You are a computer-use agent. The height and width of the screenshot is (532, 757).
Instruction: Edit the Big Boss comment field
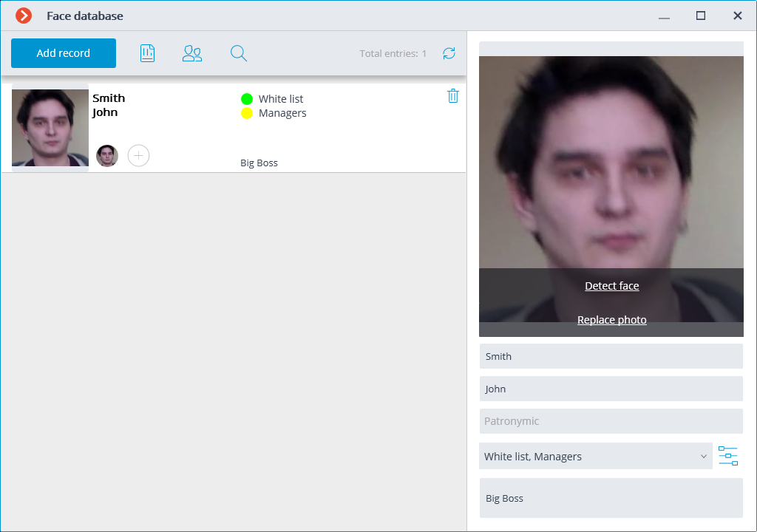tap(611, 498)
